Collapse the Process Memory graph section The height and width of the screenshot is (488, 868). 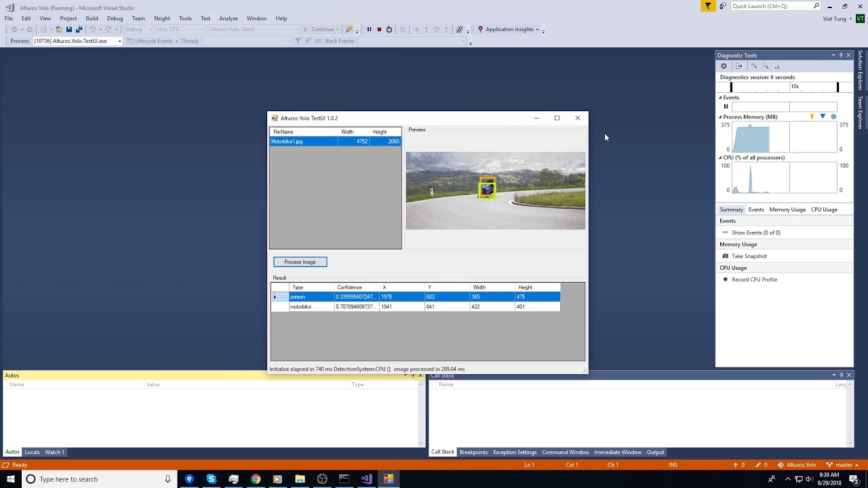[x=721, y=117]
